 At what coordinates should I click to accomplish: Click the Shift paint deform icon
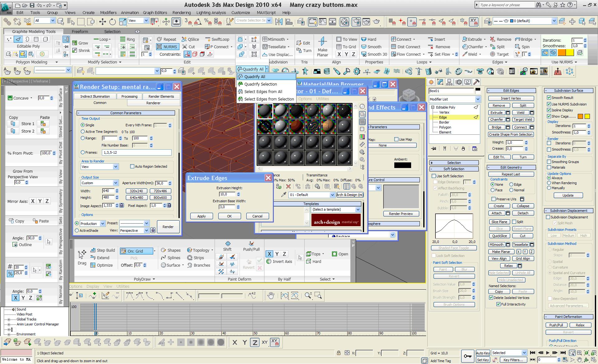click(227, 244)
